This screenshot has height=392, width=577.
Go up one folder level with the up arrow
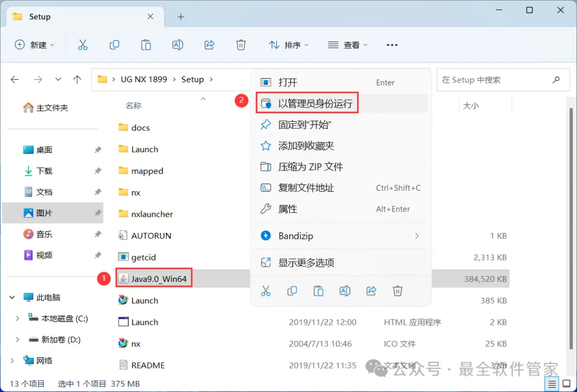point(77,80)
